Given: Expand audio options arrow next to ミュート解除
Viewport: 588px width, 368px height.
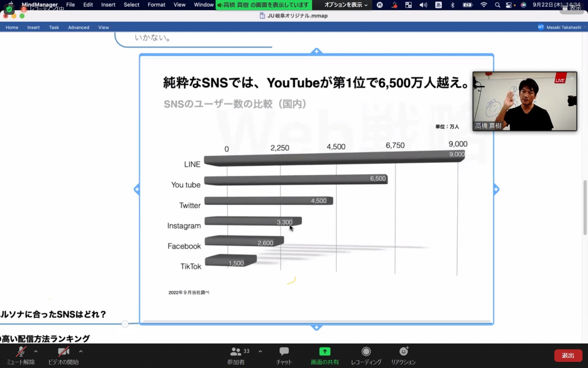Looking at the screenshot, I should [x=36, y=351].
